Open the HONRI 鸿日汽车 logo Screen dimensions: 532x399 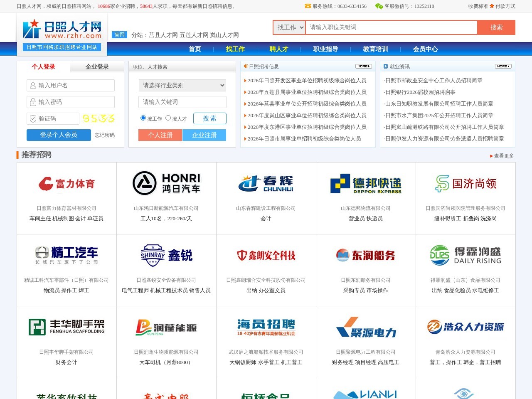click(x=166, y=183)
